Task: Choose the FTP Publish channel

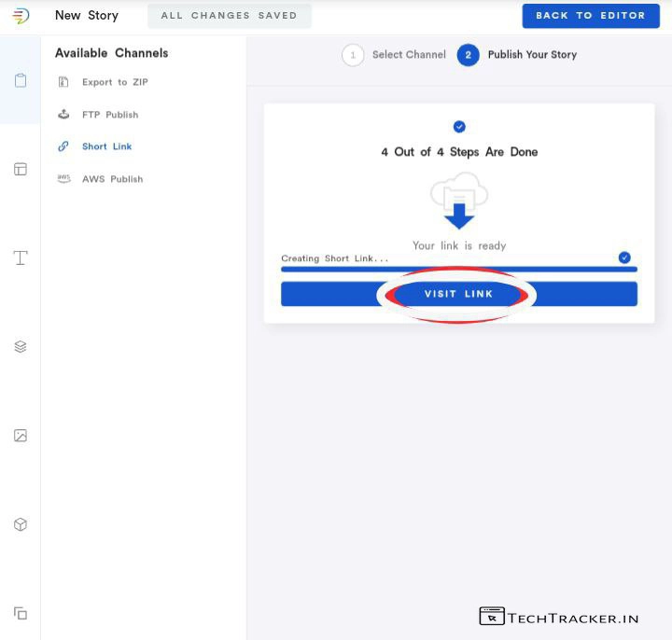Action: coord(110,115)
